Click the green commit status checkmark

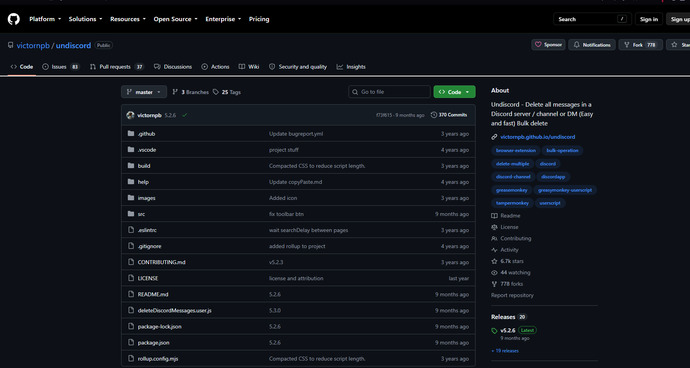tap(185, 115)
